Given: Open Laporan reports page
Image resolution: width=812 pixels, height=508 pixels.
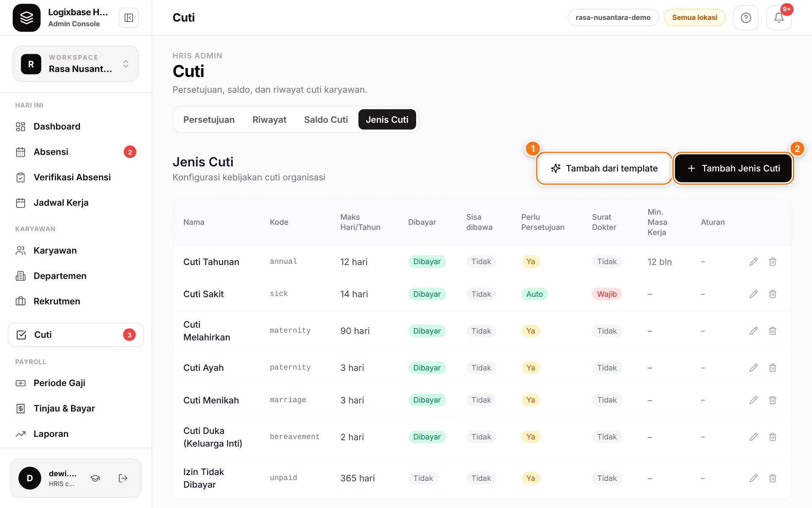Looking at the screenshot, I should click(x=76, y=434).
